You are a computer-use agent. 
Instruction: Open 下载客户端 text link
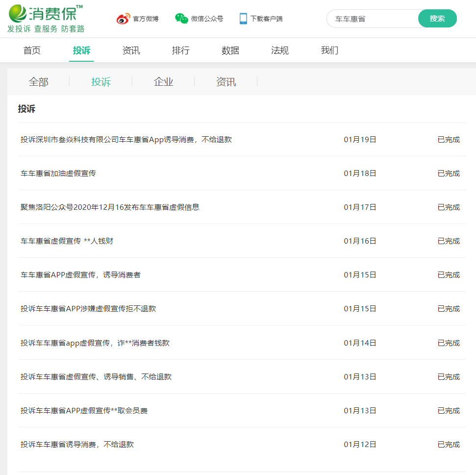(x=267, y=19)
